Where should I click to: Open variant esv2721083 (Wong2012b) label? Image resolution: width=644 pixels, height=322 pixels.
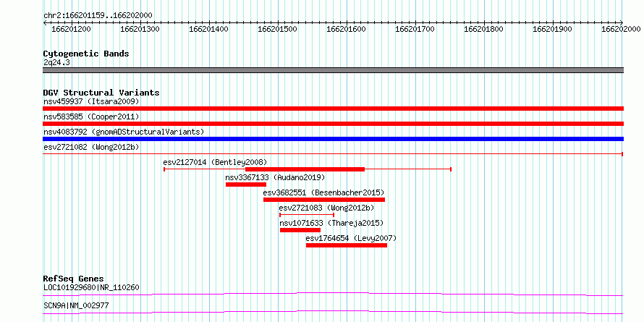[x=326, y=208]
